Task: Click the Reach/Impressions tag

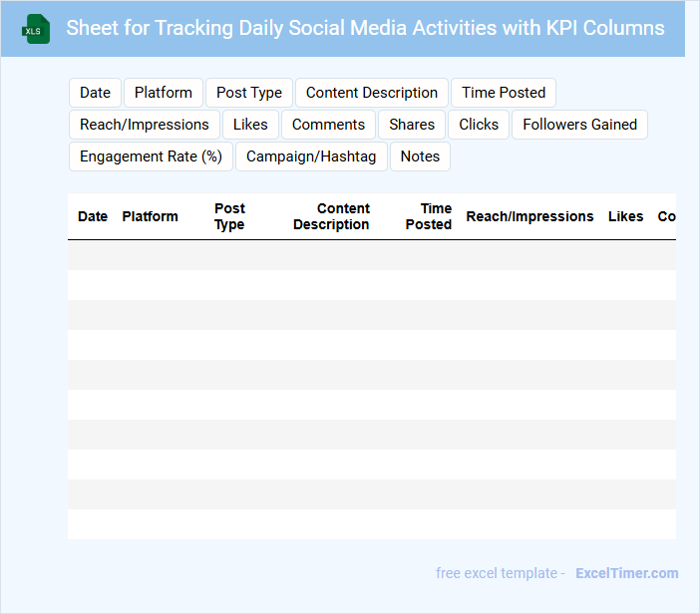Action: pyautogui.click(x=145, y=125)
